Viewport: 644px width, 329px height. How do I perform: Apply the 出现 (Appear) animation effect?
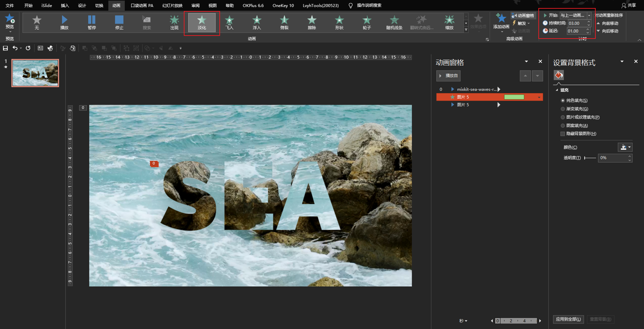pyautogui.click(x=174, y=22)
